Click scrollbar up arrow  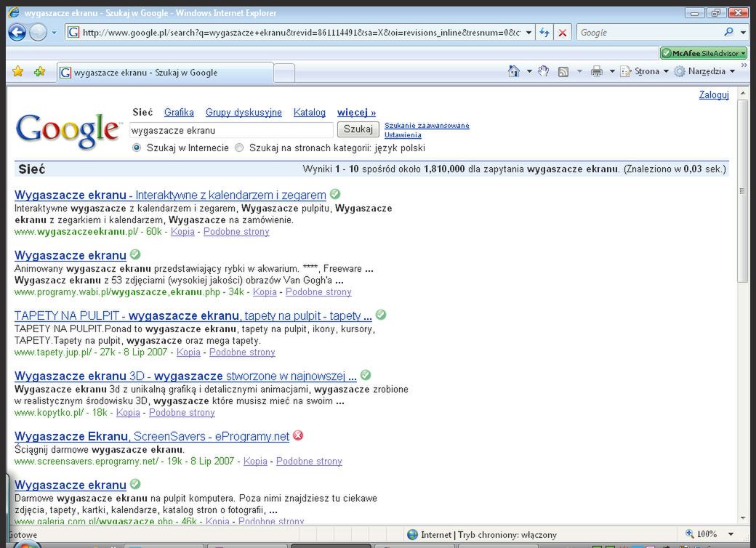[x=742, y=92]
